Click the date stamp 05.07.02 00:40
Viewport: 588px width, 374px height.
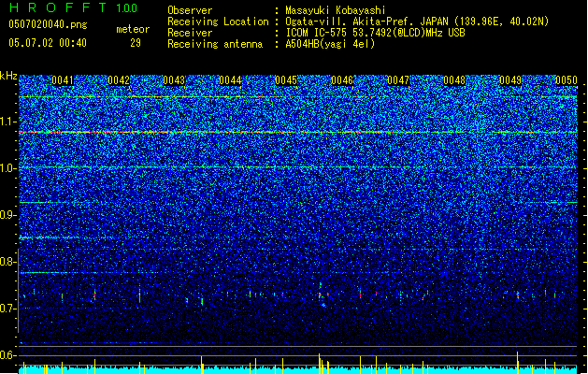tap(48, 43)
